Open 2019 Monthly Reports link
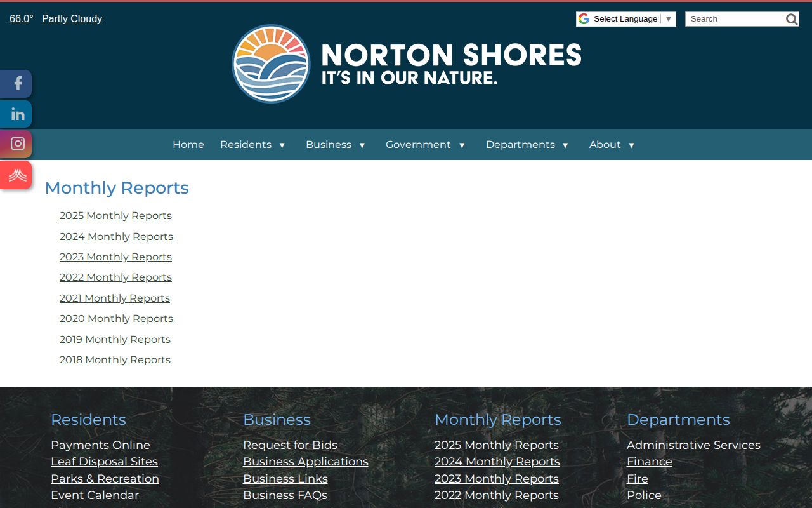Image resolution: width=812 pixels, height=508 pixels. point(115,339)
